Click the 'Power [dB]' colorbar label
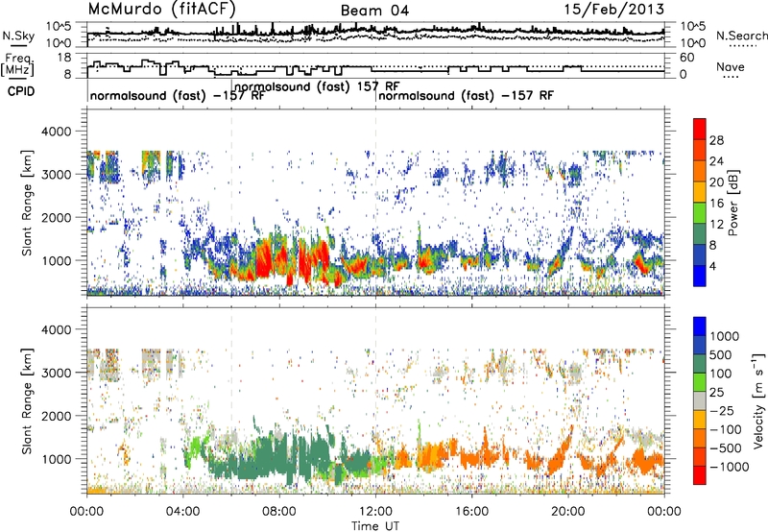The image size is (768, 532). coord(733,203)
